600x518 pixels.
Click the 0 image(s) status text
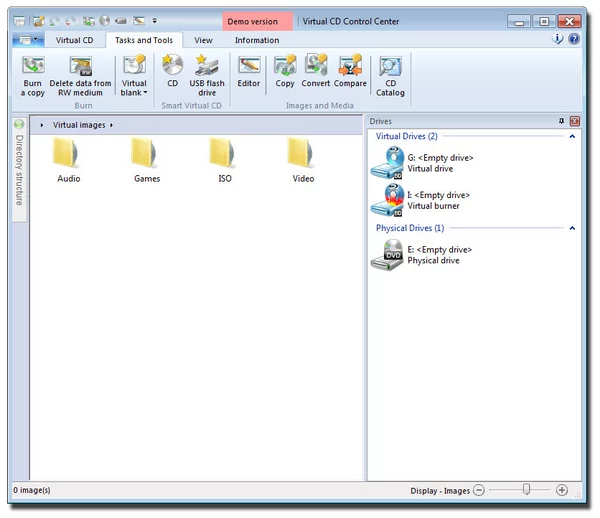click(x=32, y=490)
